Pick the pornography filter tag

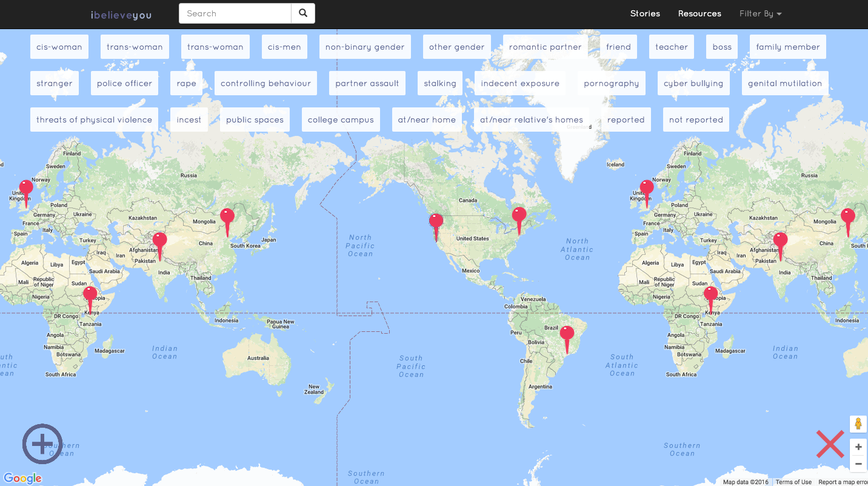(612, 83)
